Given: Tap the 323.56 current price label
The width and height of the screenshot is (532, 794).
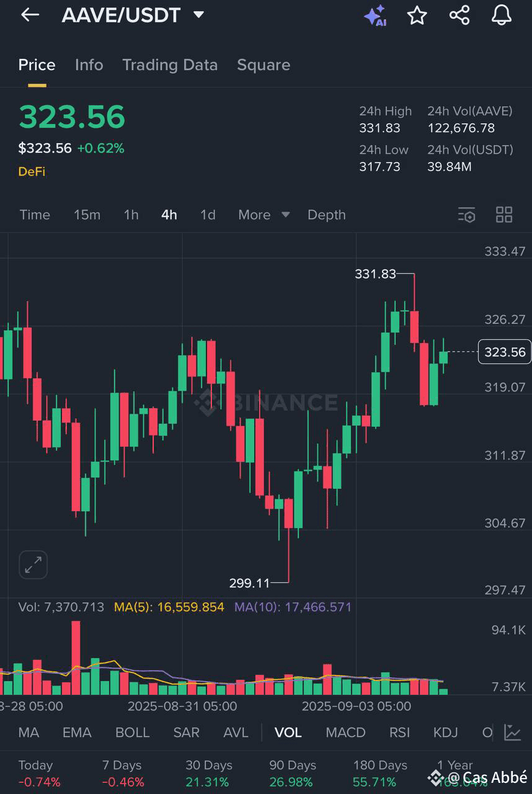Looking at the screenshot, I should [x=505, y=352].
